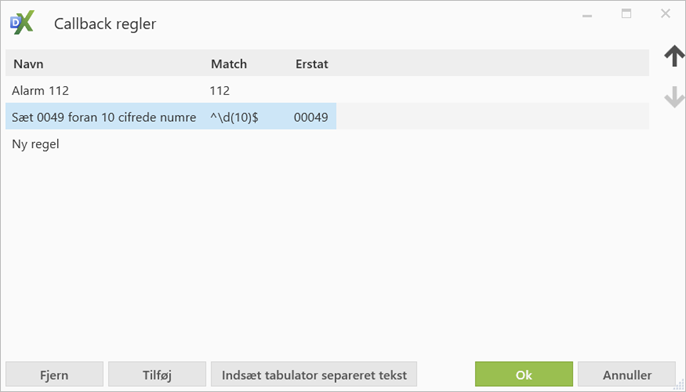Move selected rule up with arrow

[x=674, y=56]
